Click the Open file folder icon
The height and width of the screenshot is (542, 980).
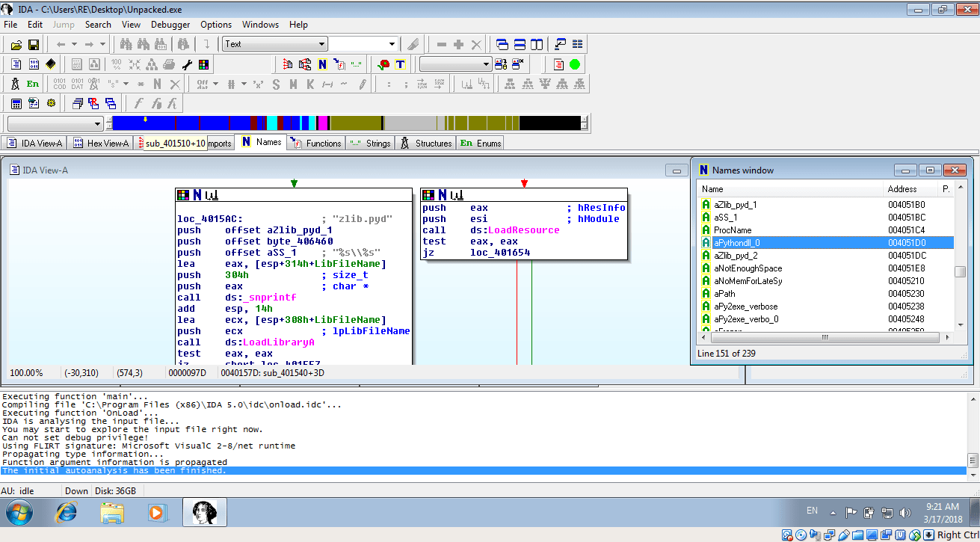pos(16,45)
